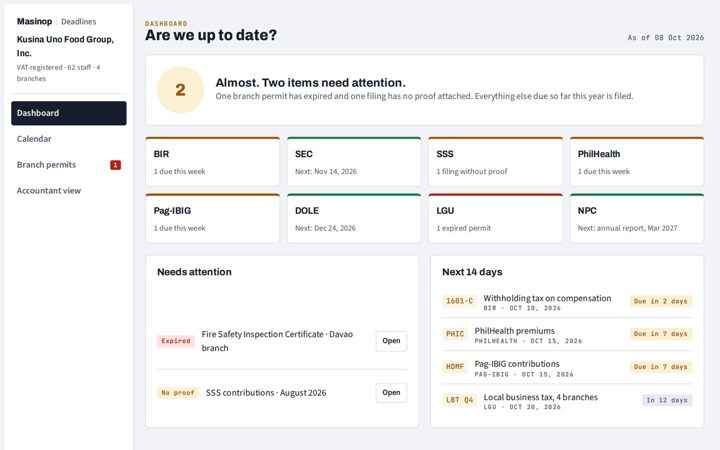Click Next: Nov 14, 2026 text
This screenshot has width=720, height=450.
326,171
